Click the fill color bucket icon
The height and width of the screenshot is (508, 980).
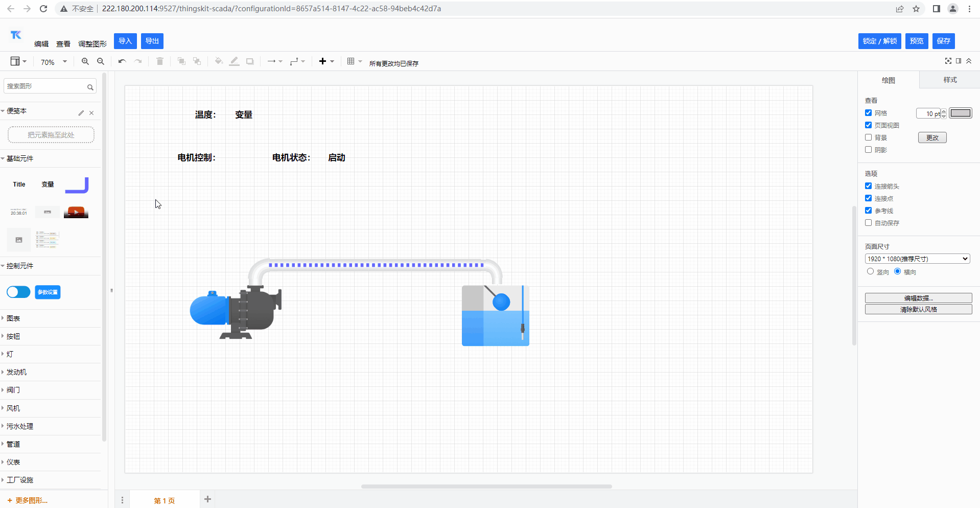tap(219, 61)
